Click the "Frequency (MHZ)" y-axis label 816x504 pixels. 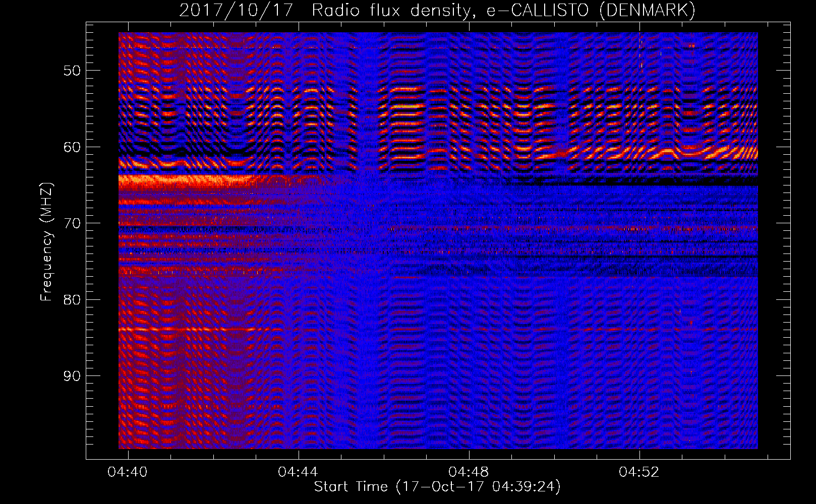tap(46, 242)
